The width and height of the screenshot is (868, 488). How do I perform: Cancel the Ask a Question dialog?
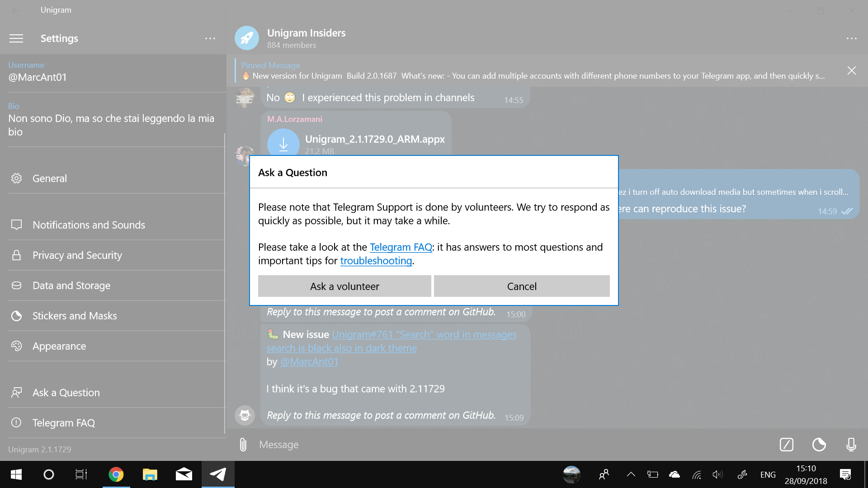coord(521,286)
